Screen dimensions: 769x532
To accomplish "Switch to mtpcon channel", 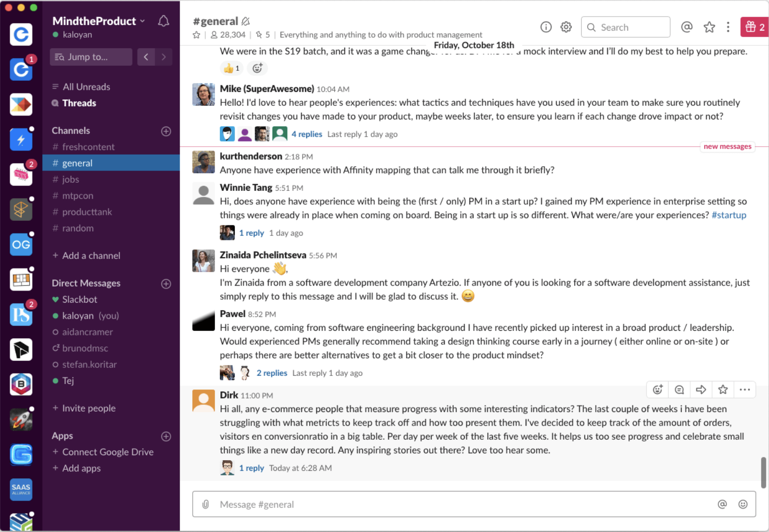I will pos(111,195).
